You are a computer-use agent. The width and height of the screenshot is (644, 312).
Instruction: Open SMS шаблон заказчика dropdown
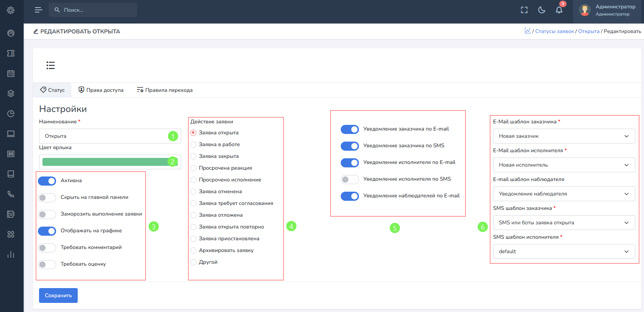[564, 222]
